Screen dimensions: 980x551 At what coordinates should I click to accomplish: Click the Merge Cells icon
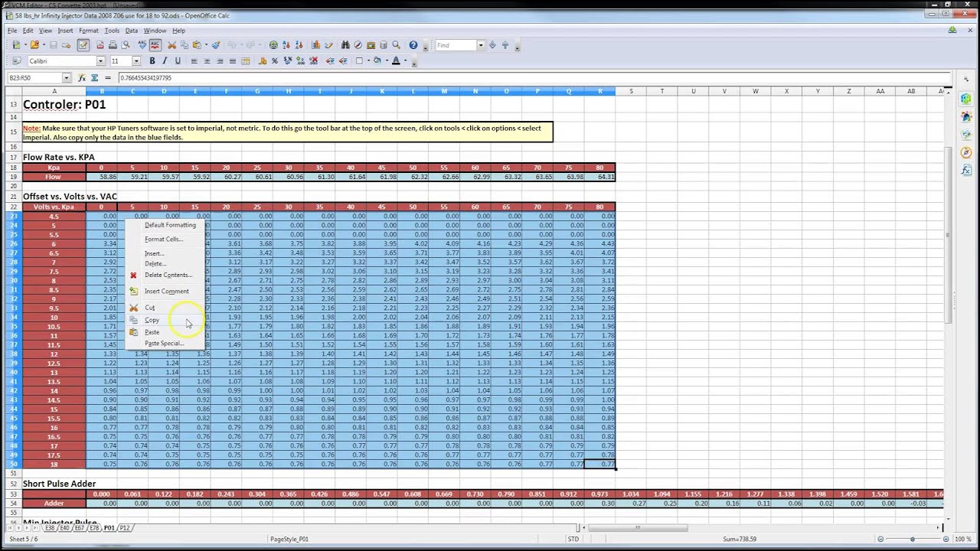[x=246, y=61]
